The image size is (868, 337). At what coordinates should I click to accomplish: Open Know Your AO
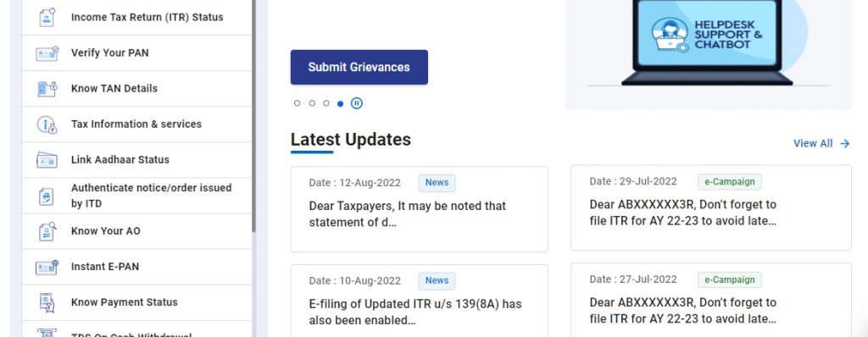pos(136,231)
